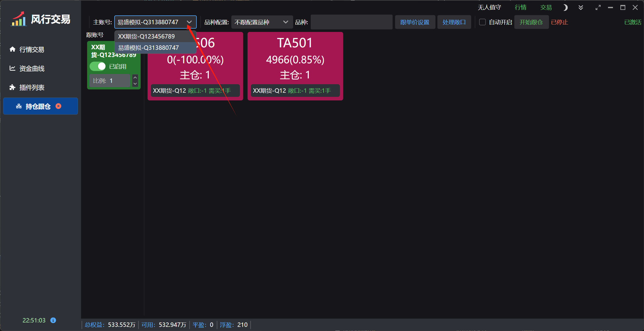Click the double-chevron down icon in title bar
The image size is (644, 331).
point(581,7)
